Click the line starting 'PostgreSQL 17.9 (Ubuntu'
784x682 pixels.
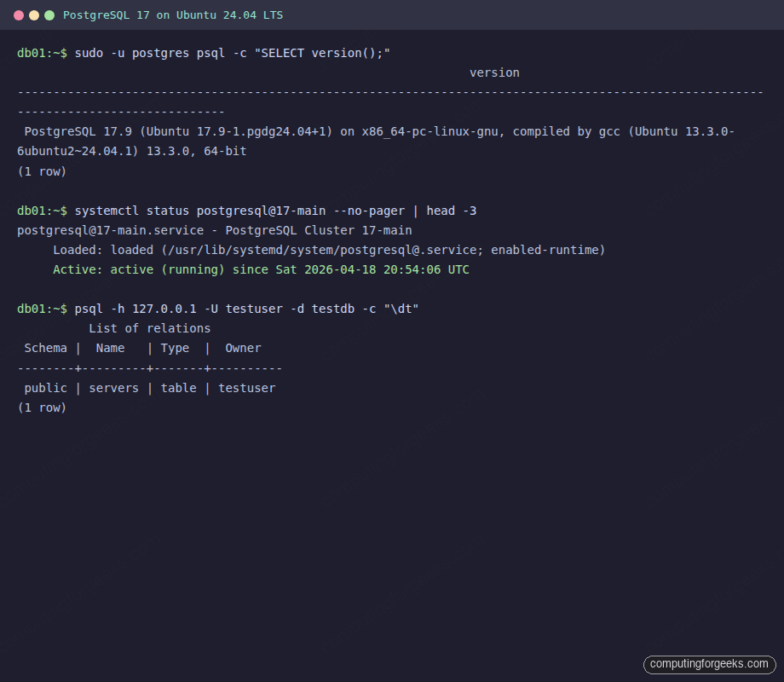click(x=379, y=131)
